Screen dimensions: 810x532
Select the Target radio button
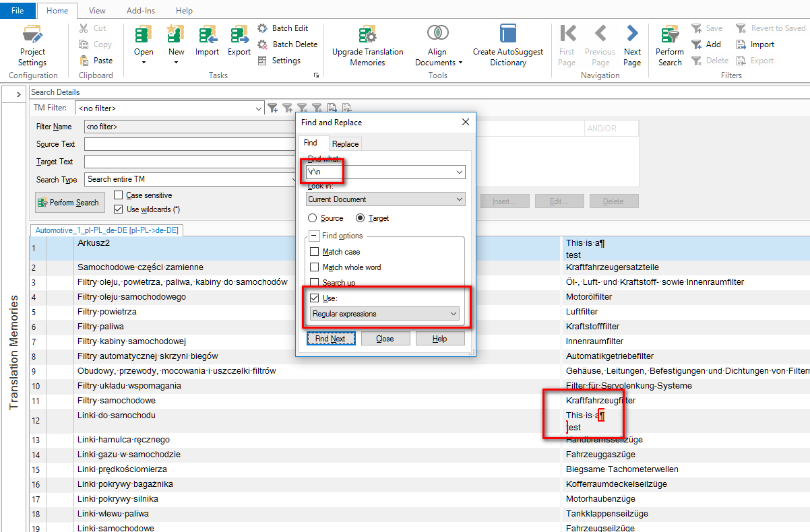tap(361, 218)
